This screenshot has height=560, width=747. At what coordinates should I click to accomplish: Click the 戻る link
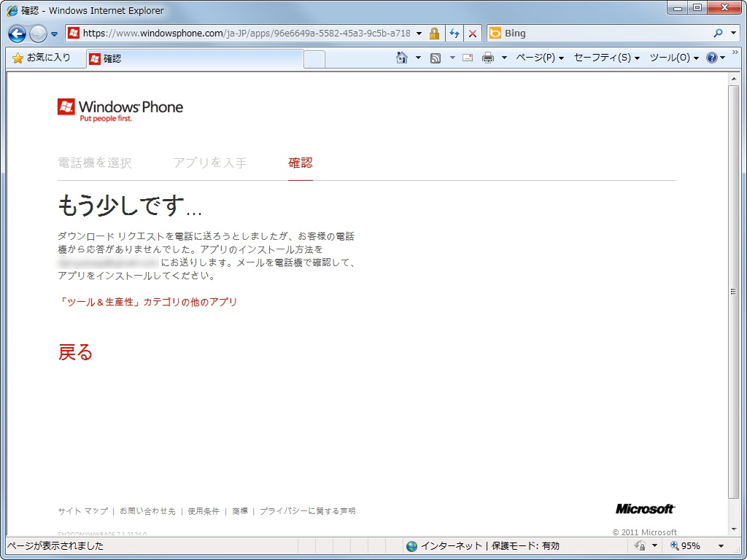click(x=74, y=352)
